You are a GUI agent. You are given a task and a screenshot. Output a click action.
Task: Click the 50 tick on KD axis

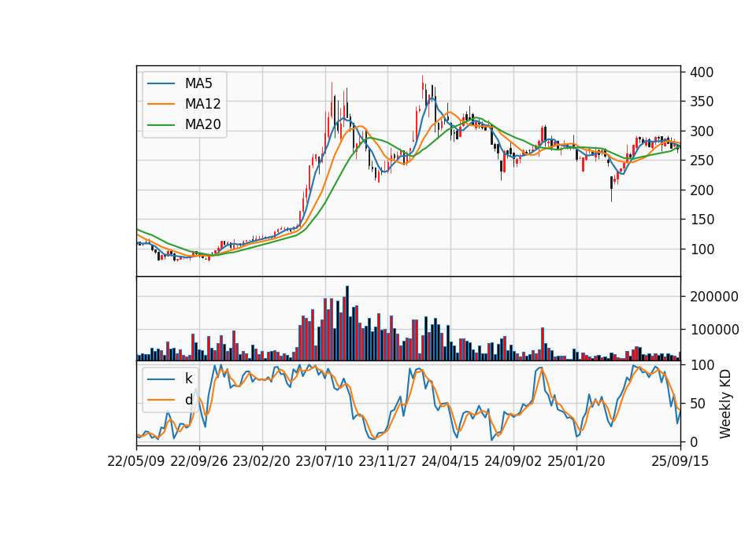click(698, 404)
